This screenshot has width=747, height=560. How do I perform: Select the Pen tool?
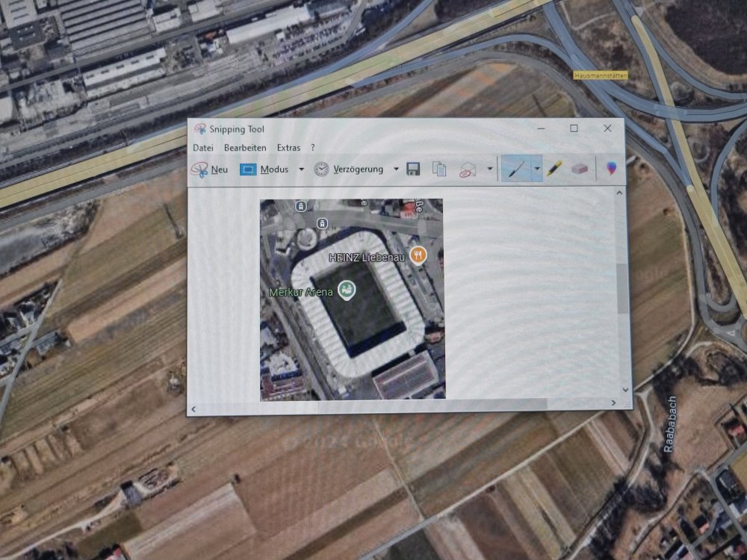pyautogui.click(x=515, y=169)
